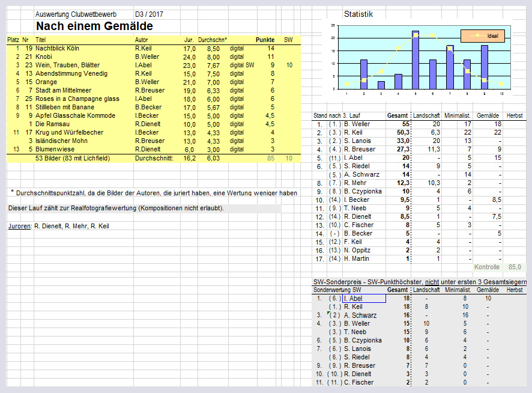Select the "Knobi" title cell
Image resolution: width=532 pixels, height=393 pixels.
coord(44,56)
